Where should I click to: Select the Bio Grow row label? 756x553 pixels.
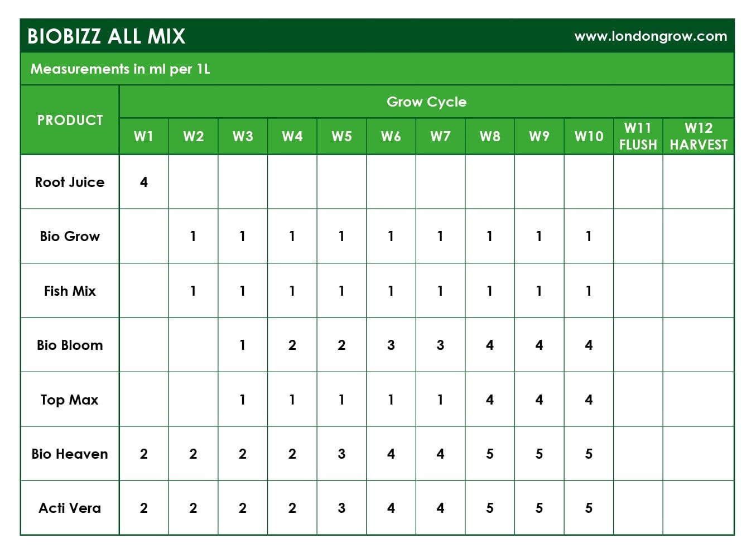point(70,236)
